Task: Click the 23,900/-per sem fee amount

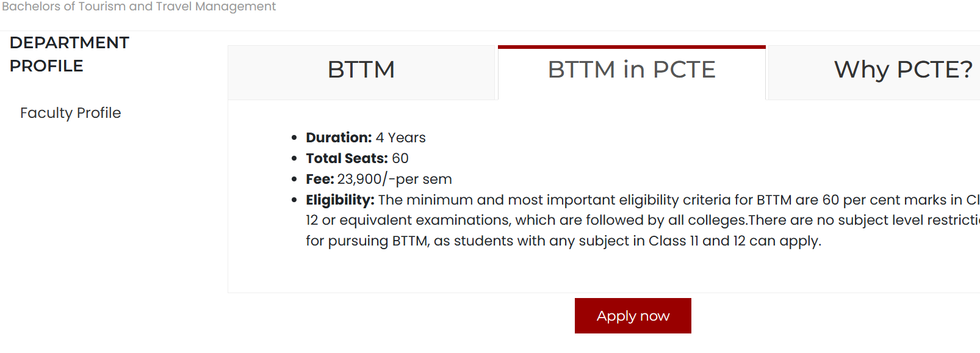Action: coord(395,179)
